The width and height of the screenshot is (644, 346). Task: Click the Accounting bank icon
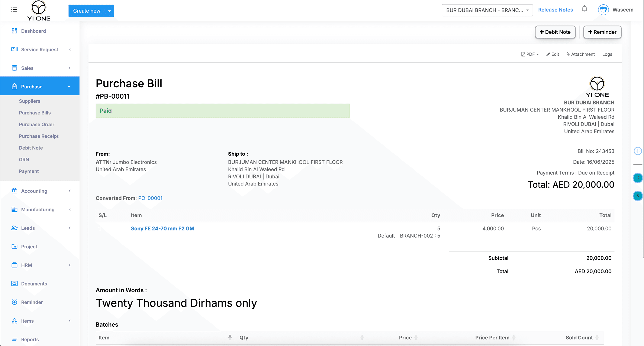tap(14, 191)
